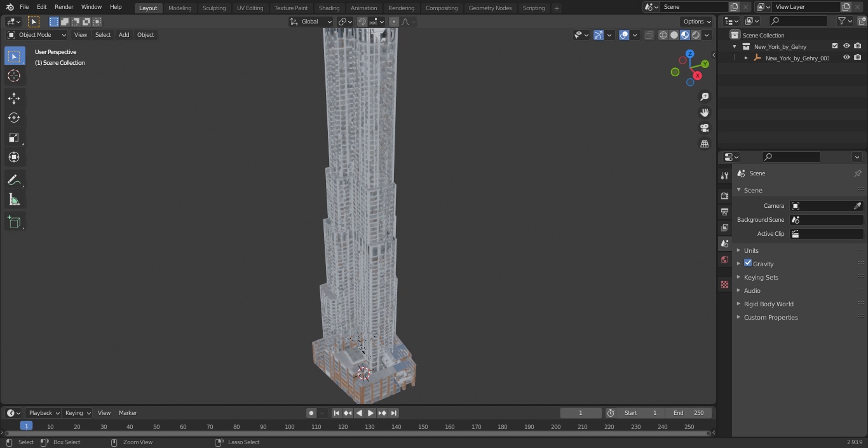Toggle auto keying record button
Screen dimensions: 868x448
click(x=311, y=413)
